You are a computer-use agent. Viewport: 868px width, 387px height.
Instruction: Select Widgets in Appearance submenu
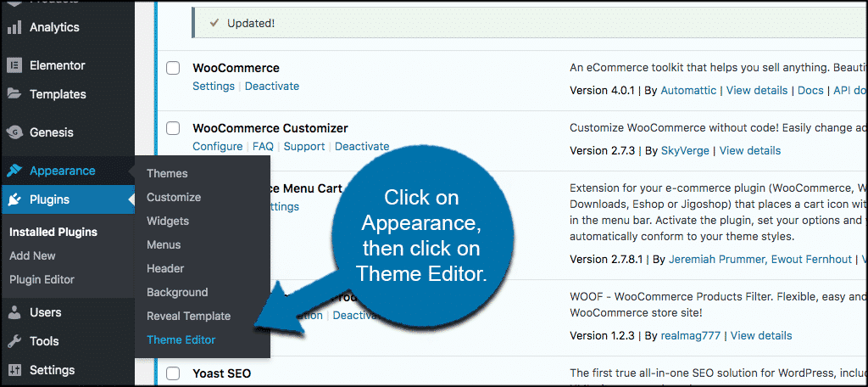click(x=168, y=222)
